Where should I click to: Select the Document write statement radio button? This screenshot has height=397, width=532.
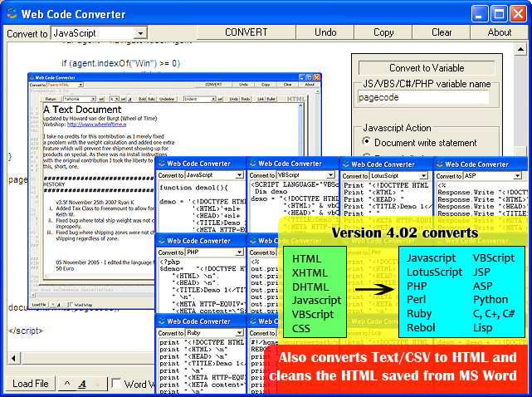pyautogui.click(x=366, y=140)
